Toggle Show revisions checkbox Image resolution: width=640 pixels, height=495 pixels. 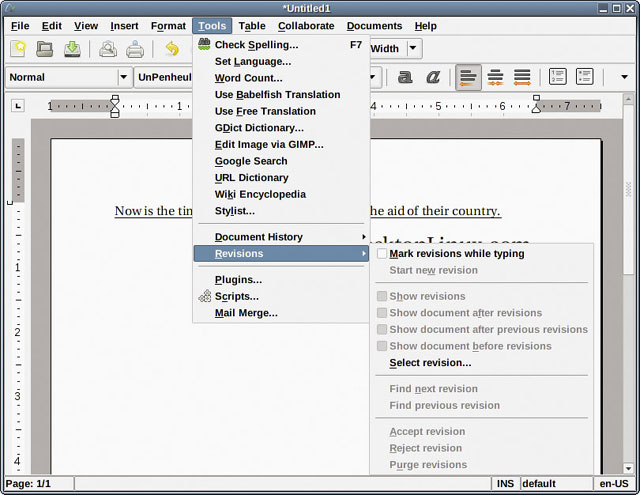pos(382,296)
